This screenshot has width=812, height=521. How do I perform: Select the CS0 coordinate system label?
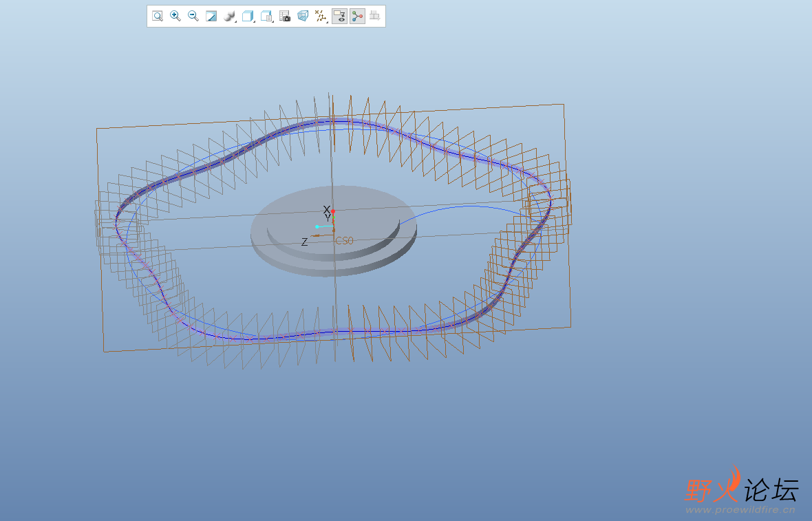click(344, 241)
